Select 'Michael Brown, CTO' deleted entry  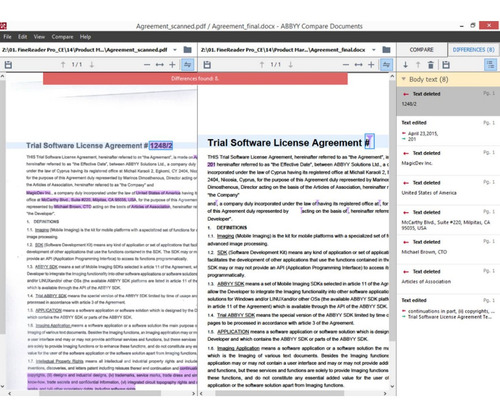point(448,249)
